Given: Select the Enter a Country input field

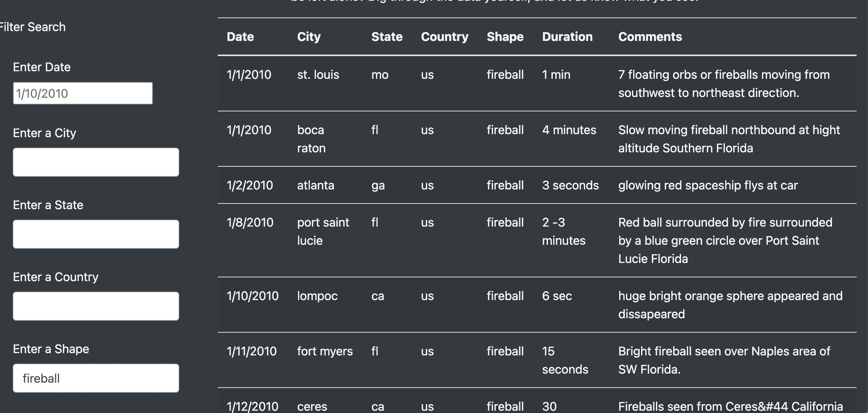Looking at the screenshot, I should 96,306.
